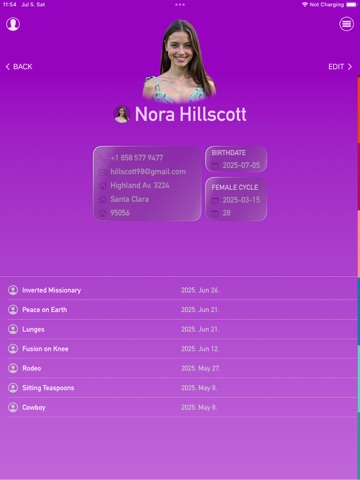This screenshot has width=360, height=480.
Task: Select the address Highland Av. 3224
Action: [140, 185]
